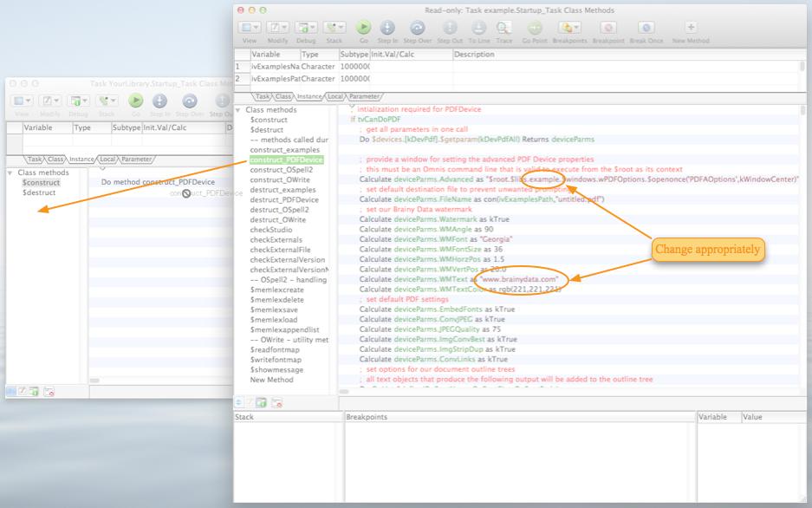The width and height of the screenshot is (812, 508).
Task: Open the Parameter tab in the YourLibrary window
Action: pos(137,159)
